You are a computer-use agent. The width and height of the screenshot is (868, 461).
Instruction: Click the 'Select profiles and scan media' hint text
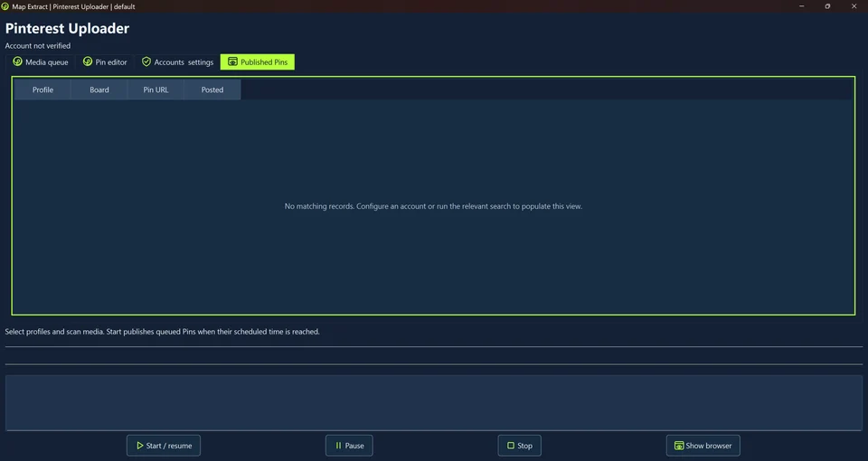click(162, 332)
